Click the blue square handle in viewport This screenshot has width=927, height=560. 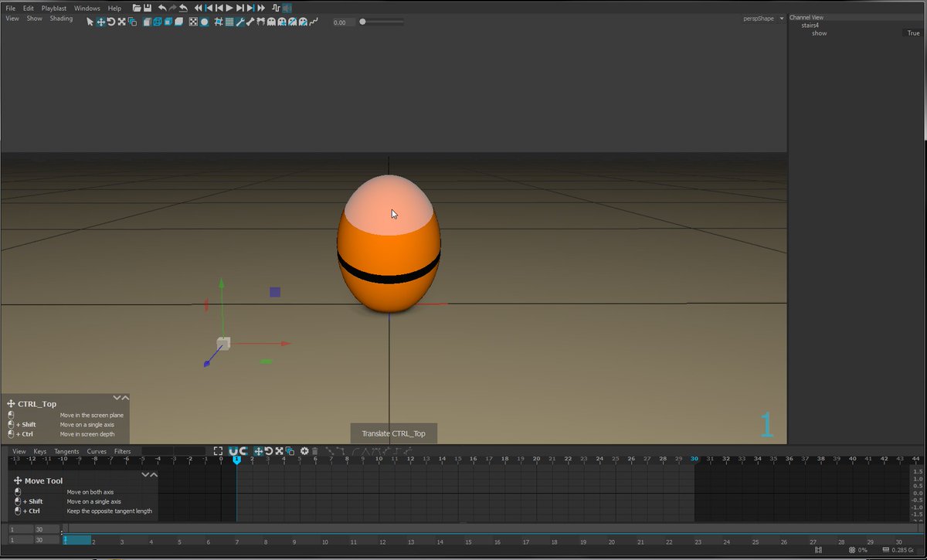275,292
